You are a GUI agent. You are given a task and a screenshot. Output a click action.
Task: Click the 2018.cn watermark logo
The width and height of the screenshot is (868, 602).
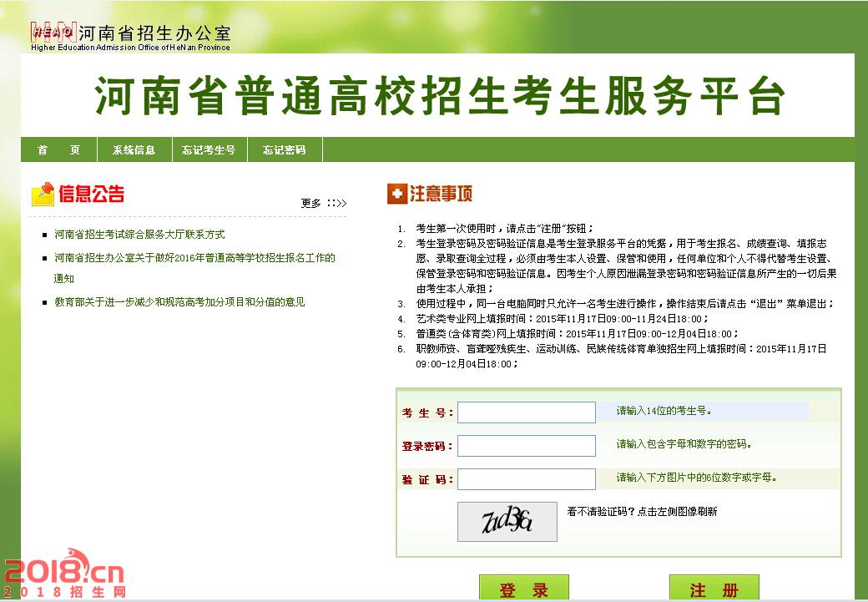[x=64, y=574]
